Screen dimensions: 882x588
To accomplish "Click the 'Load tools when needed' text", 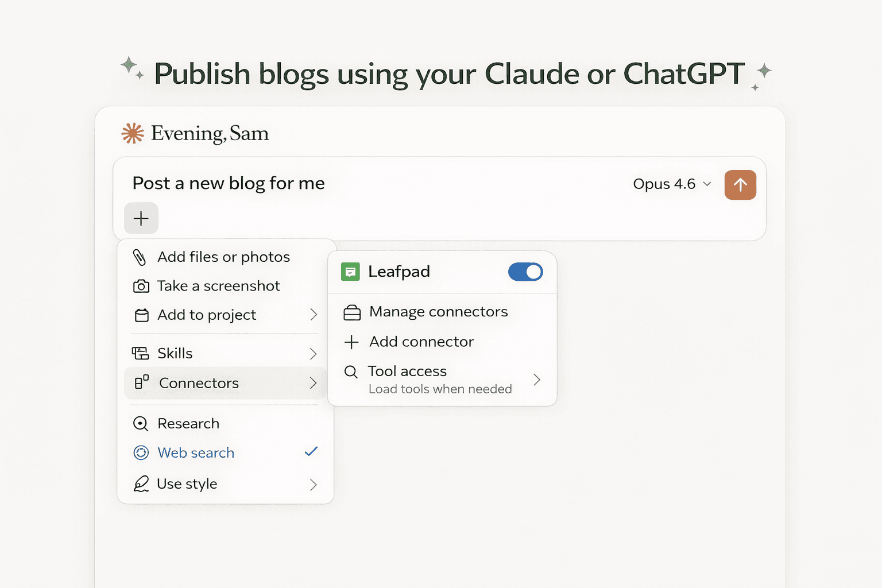I will click(440, 389).
